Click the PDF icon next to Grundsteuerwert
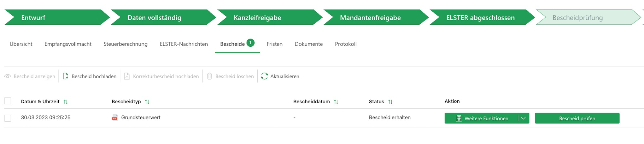644x144 pixels. tap(115, 117)
